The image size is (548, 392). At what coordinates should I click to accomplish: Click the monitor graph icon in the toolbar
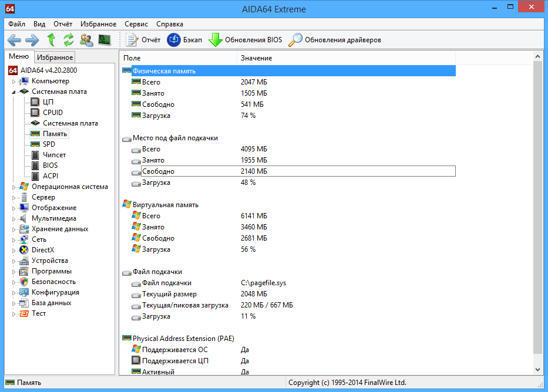pyautogui.click(x=105, y=40)
